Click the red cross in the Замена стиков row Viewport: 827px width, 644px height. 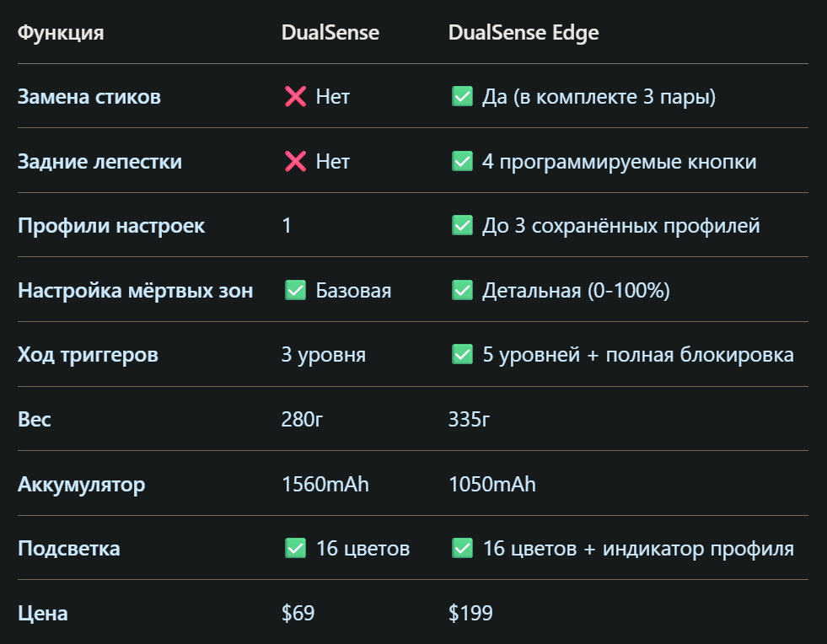295,97
